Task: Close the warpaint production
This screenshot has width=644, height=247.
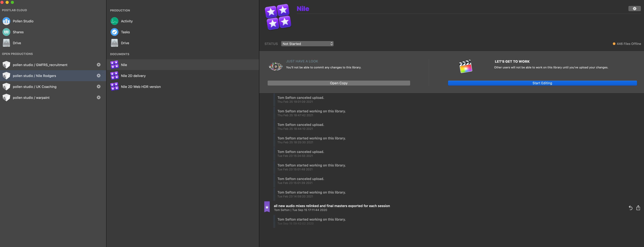Action: tap(99, 97)
